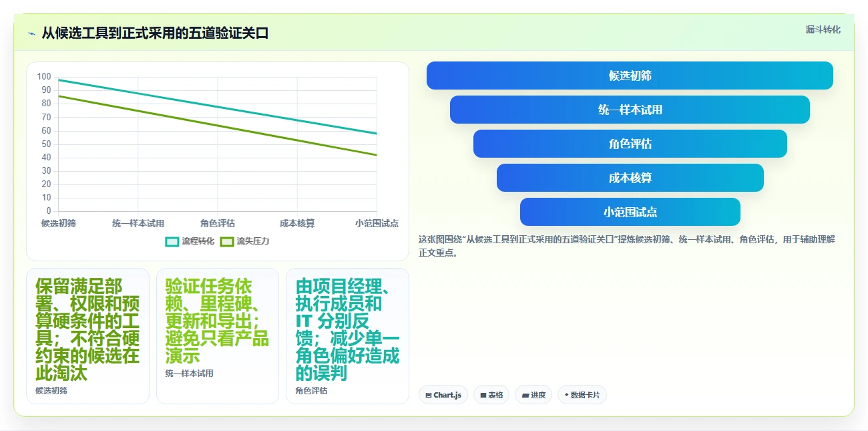Click the 流程转化 teal legend swatch
Screen dimensions: 868x431
[172, 241]
